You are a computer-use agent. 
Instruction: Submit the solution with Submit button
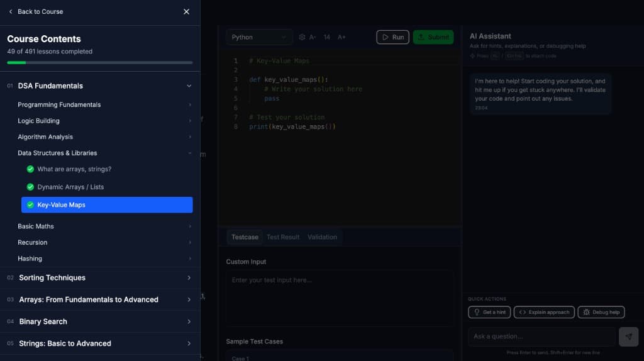(x=433, y=37)
